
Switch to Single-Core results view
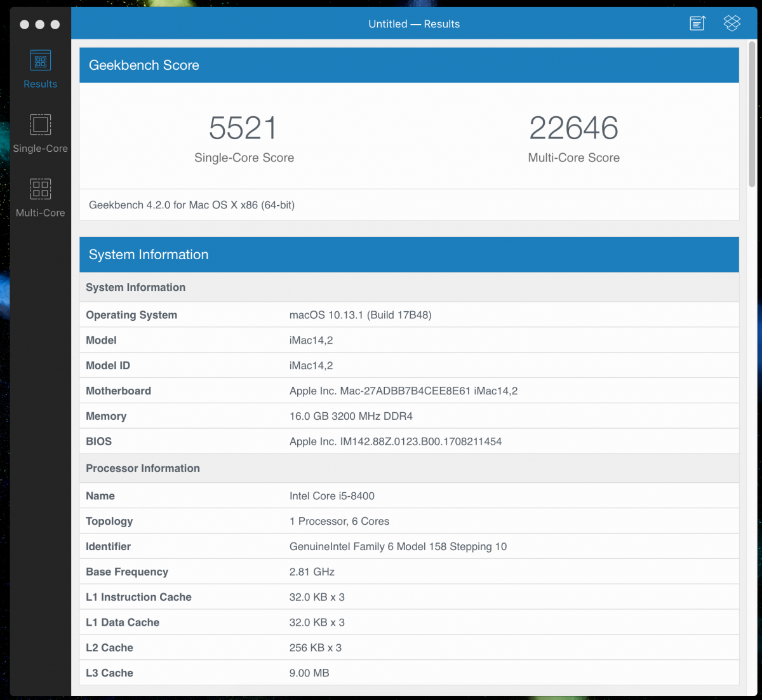click(40, 134)
